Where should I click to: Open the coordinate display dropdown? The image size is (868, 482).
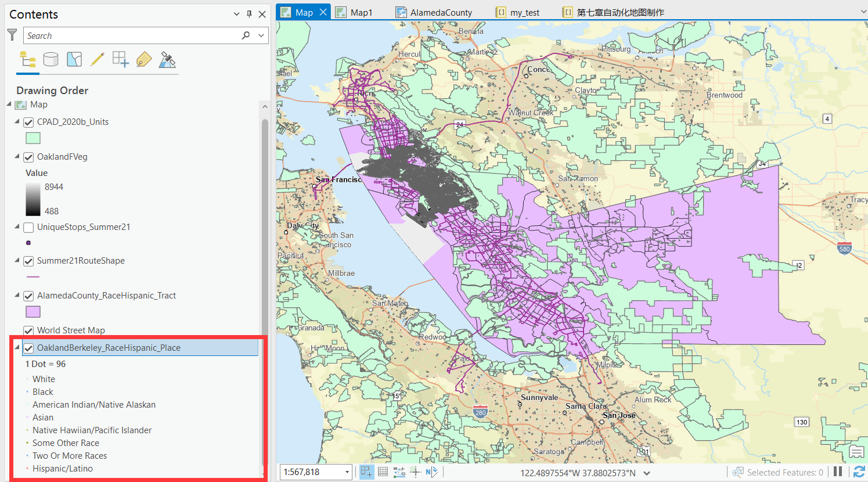(647, 473)
